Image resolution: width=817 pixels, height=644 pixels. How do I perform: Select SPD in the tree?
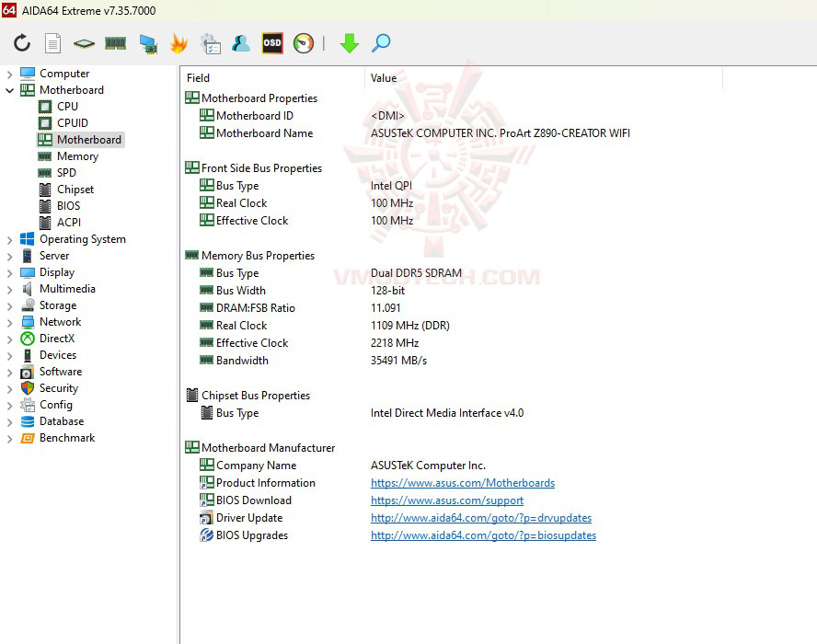(66, 172)
